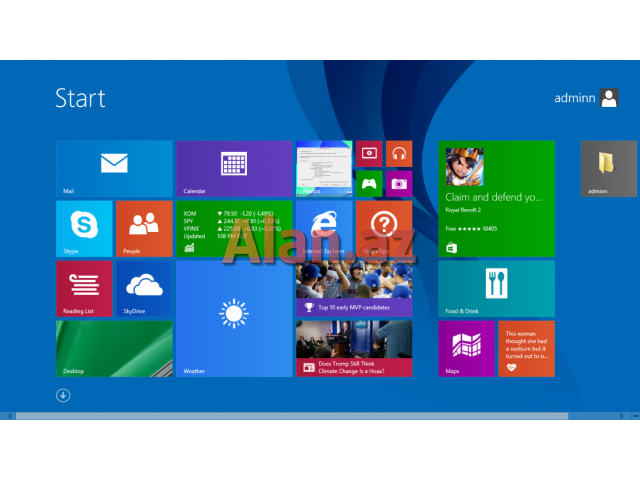Open the Calendar tile

pos(234,169)
